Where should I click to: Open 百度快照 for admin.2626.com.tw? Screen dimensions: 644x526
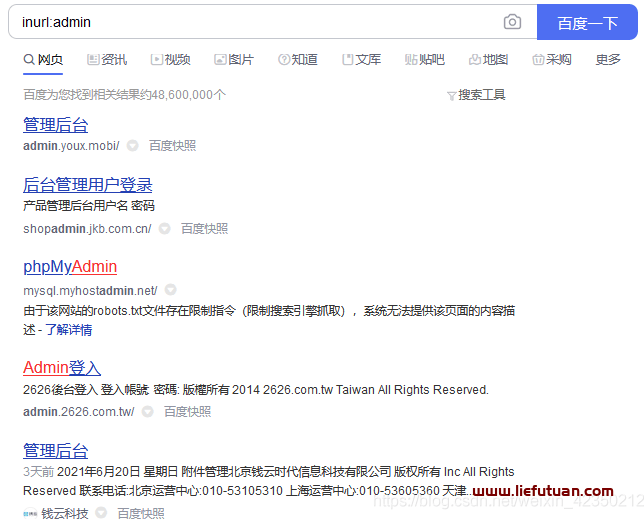tap(188, 411)
